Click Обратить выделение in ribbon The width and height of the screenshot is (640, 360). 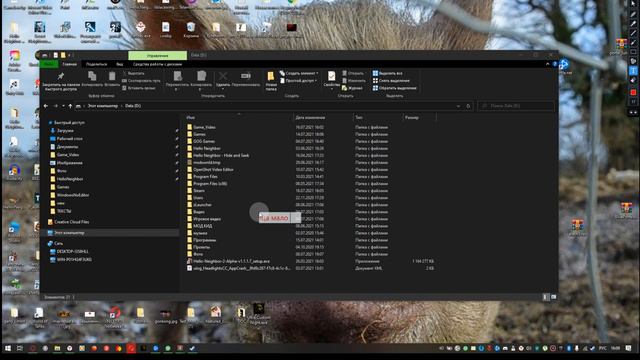coord(394,88)
